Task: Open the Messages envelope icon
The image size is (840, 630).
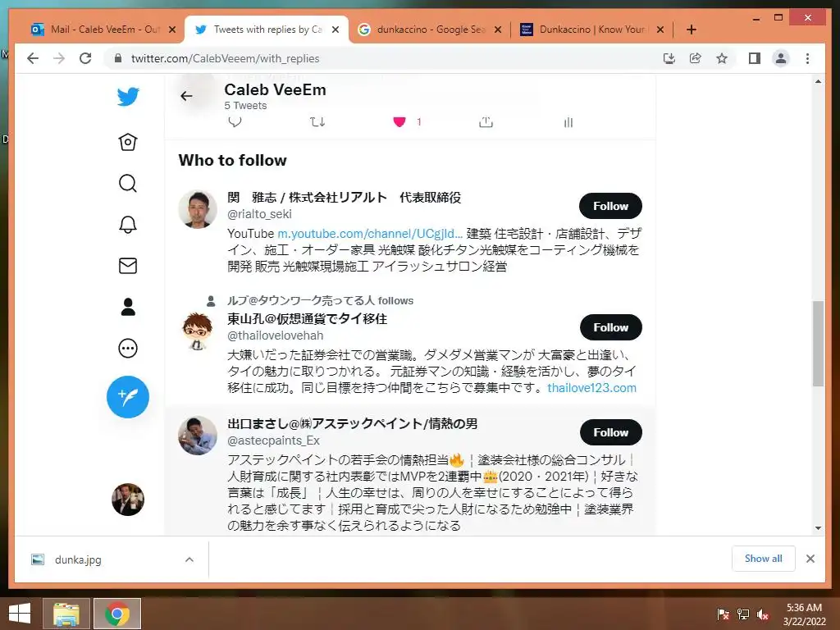Action: (127, 266)
